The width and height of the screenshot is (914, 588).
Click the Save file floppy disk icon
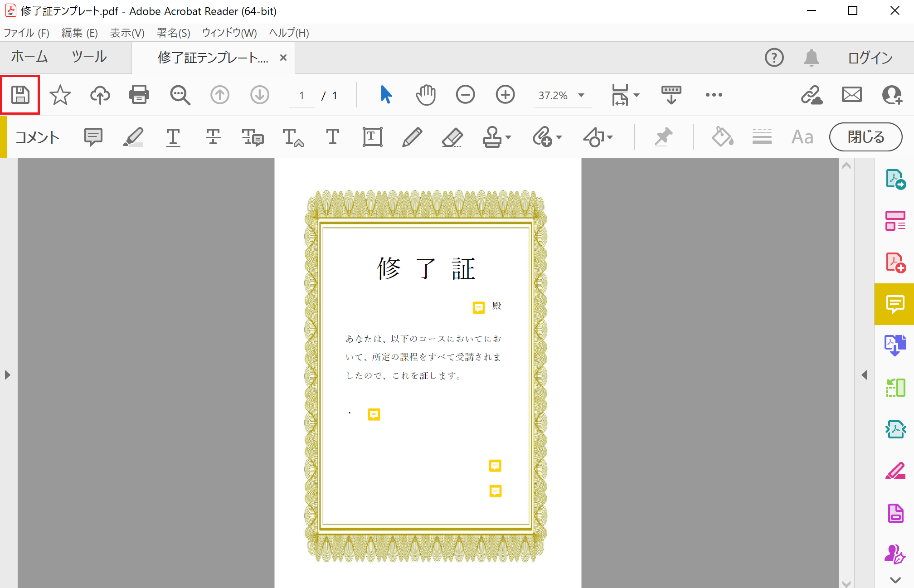pos(20,95)
